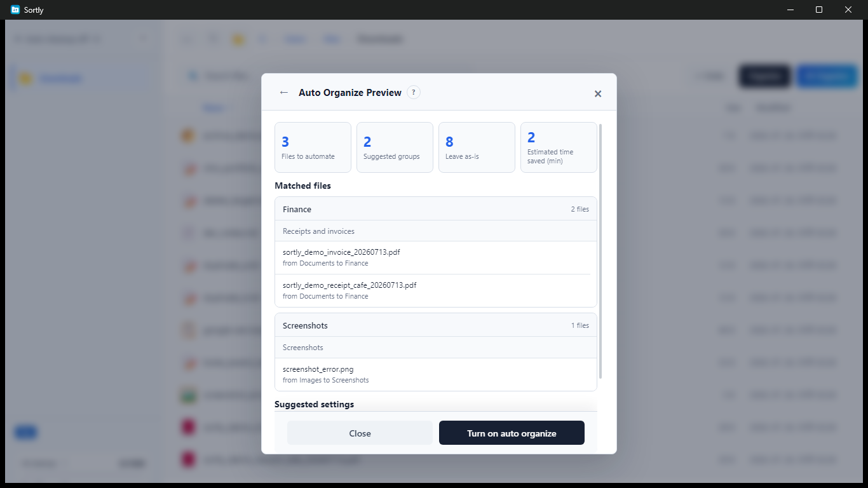
Task: Click the dialog's vertical scrollbar
Action: pos(600,252)
